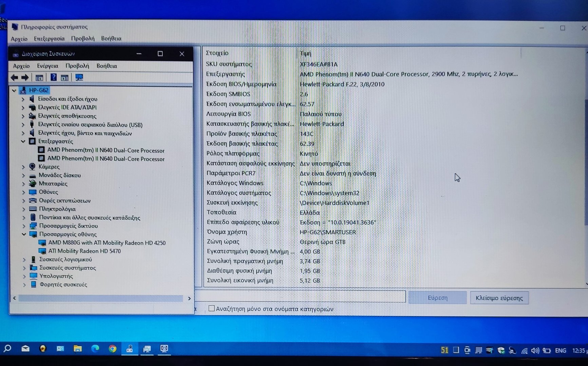This screenshot has width=588, height=366.
Task: Click the Back arrow in Device Manager toolbar
Action: pos(14,78)
